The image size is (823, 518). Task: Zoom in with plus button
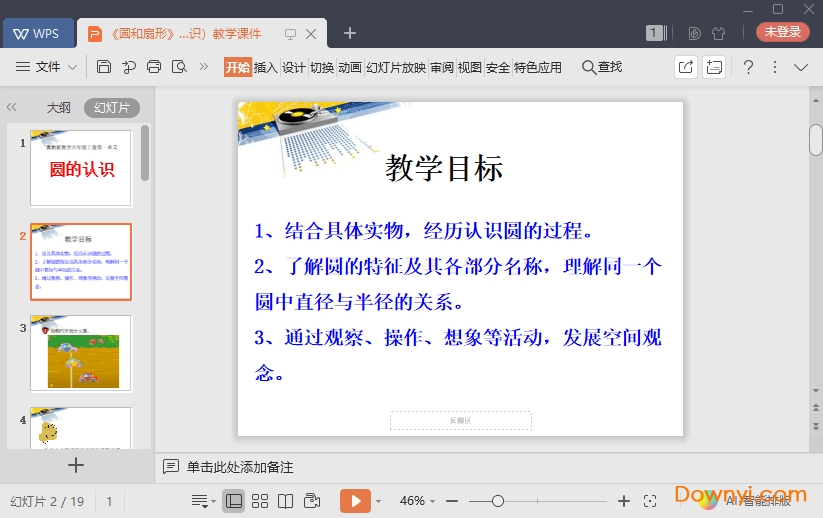tap(624, 501)
